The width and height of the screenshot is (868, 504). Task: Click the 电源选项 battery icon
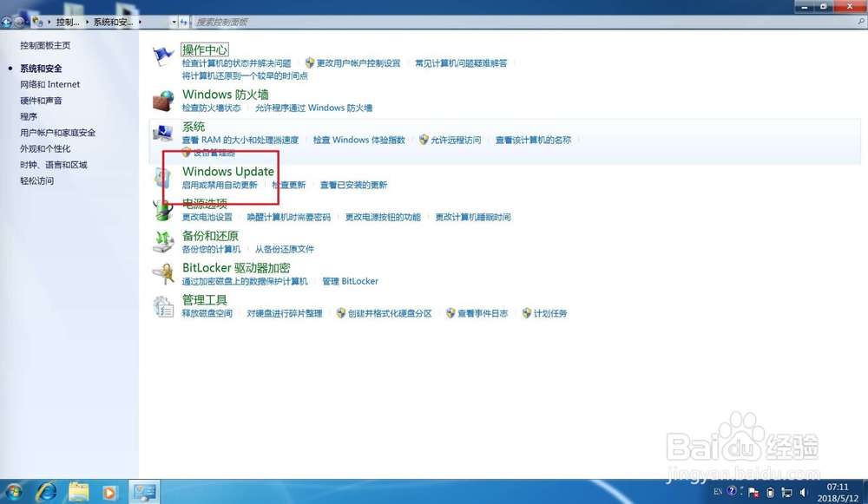[165, 211]
